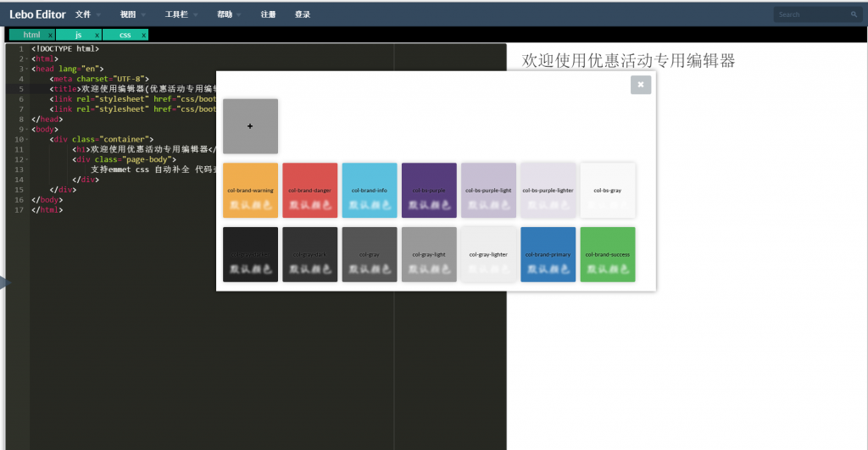Expand the 帮助 menu

coord(229,14)
